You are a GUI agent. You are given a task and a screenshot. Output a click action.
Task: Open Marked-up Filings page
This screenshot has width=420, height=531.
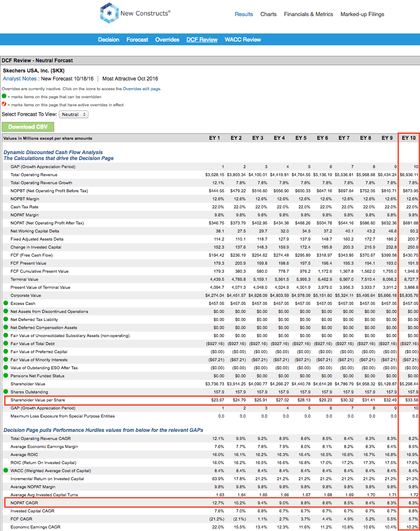point(362,14)
